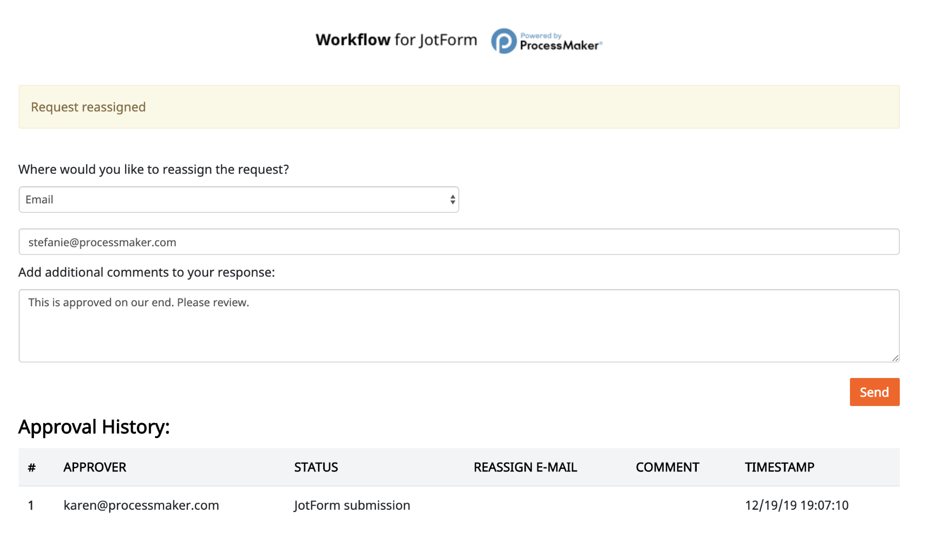The image size is (931, 560).
Task: Click the REASSIGN E-MAIL column header
Action: (x=525, y=467)
